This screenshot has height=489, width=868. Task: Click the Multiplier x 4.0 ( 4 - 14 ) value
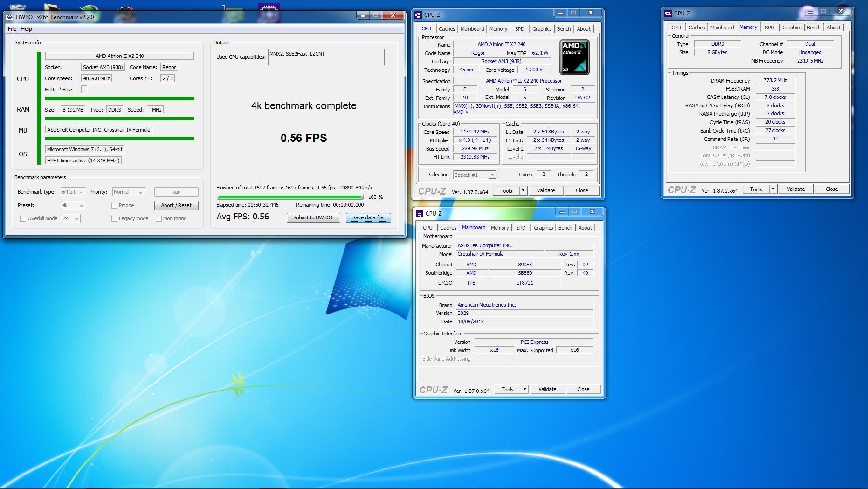(475, 140)
